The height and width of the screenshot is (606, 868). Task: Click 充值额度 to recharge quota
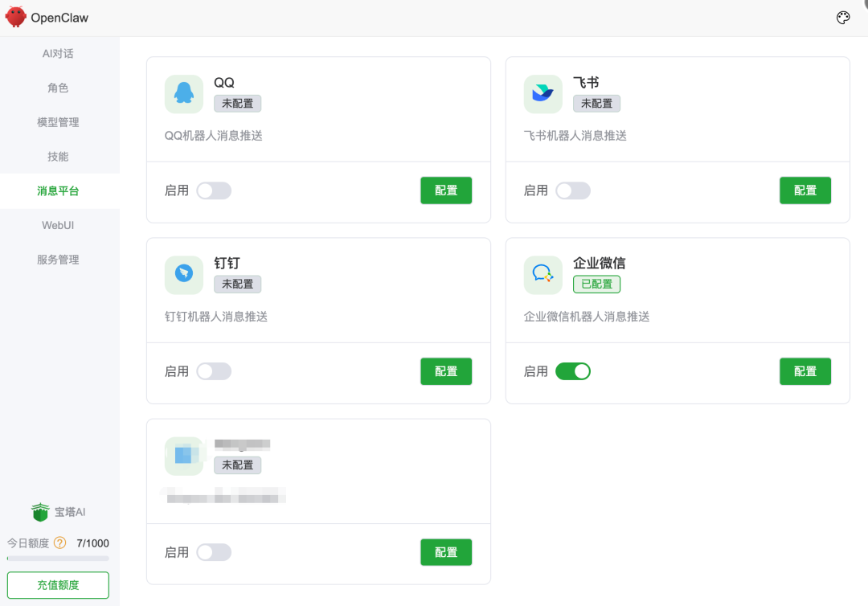pos(57,585)
